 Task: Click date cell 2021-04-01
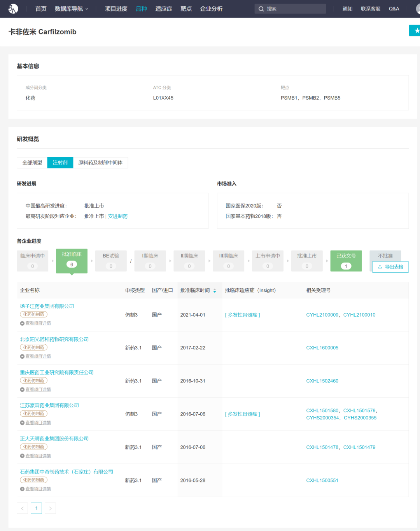click(x=193, y=315)
